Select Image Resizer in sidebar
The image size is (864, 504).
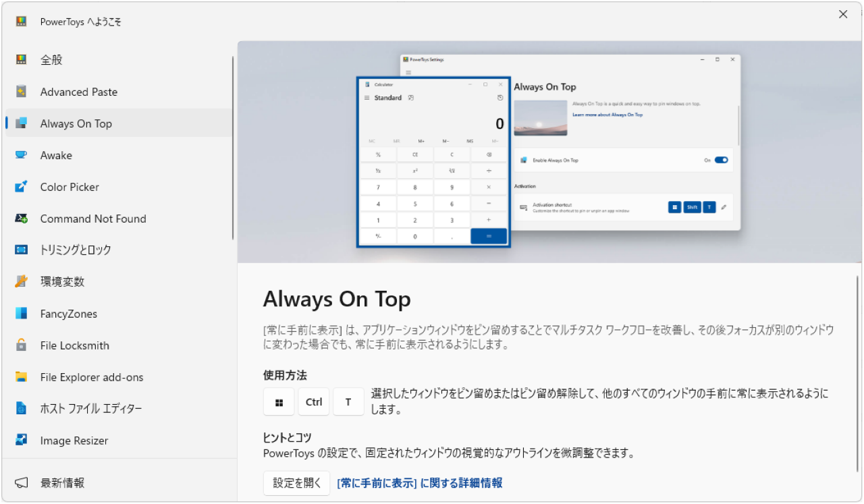tap(119, 440)
